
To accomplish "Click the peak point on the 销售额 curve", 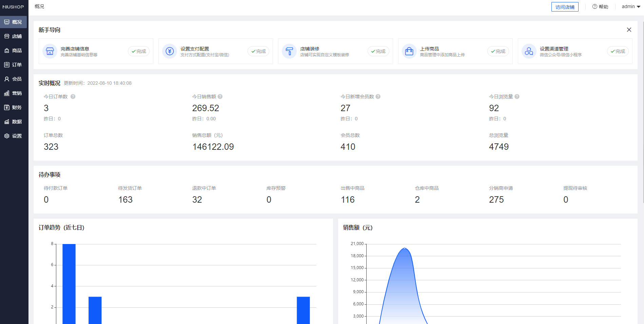I will (x=405, y=248).
